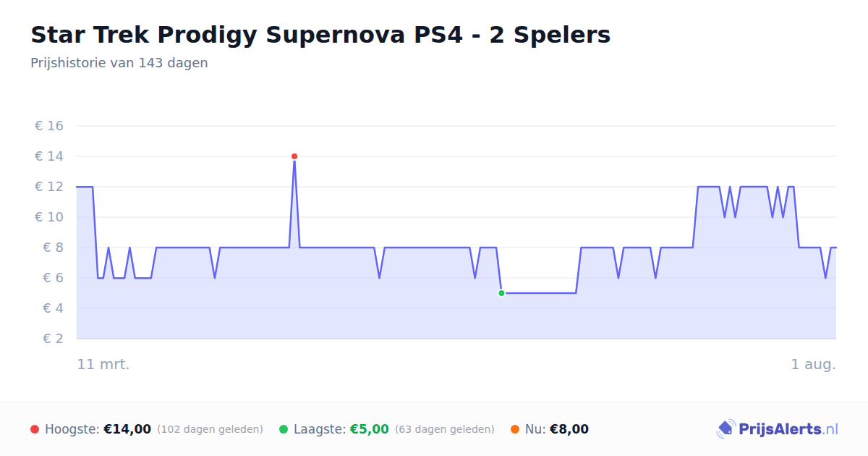868x456 pixels.
Task: Click the €8,00 current price value
Action: (x=569, y=429)
